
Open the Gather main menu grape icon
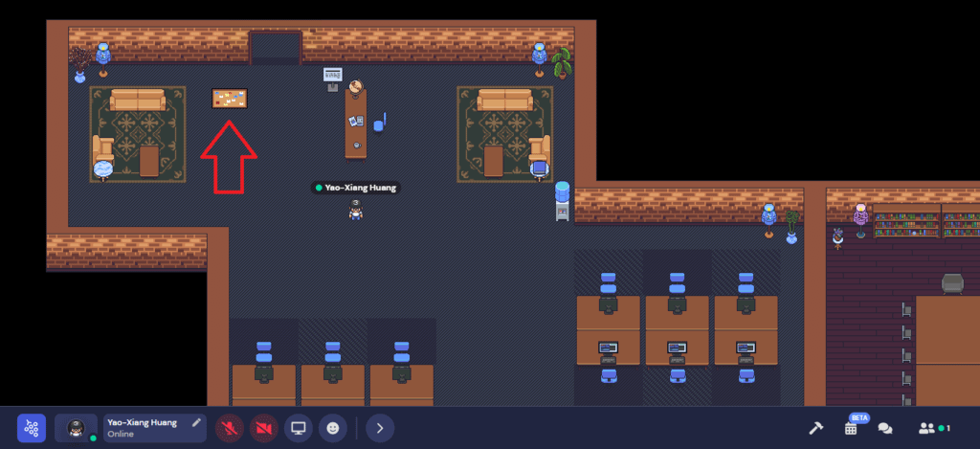tap(32, 428)
